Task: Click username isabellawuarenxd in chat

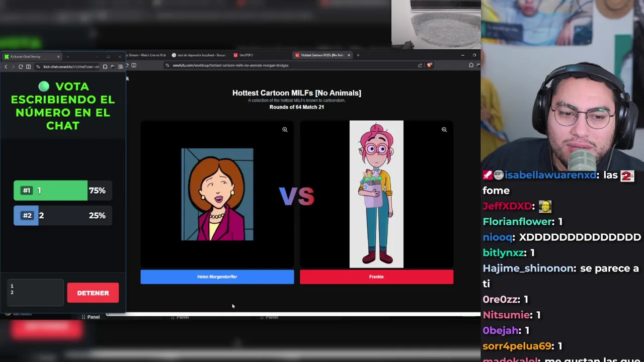Action: pos(550,175)
